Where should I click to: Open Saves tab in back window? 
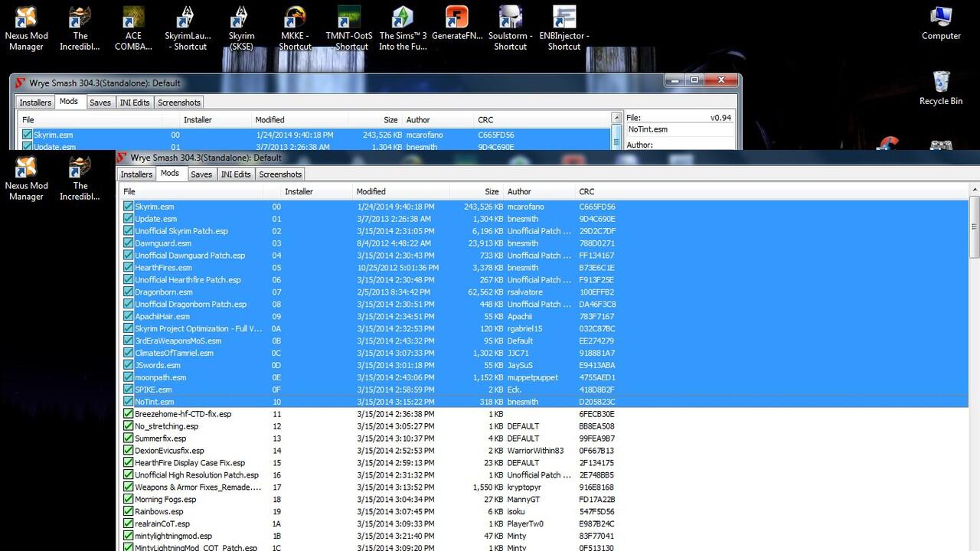100,103
